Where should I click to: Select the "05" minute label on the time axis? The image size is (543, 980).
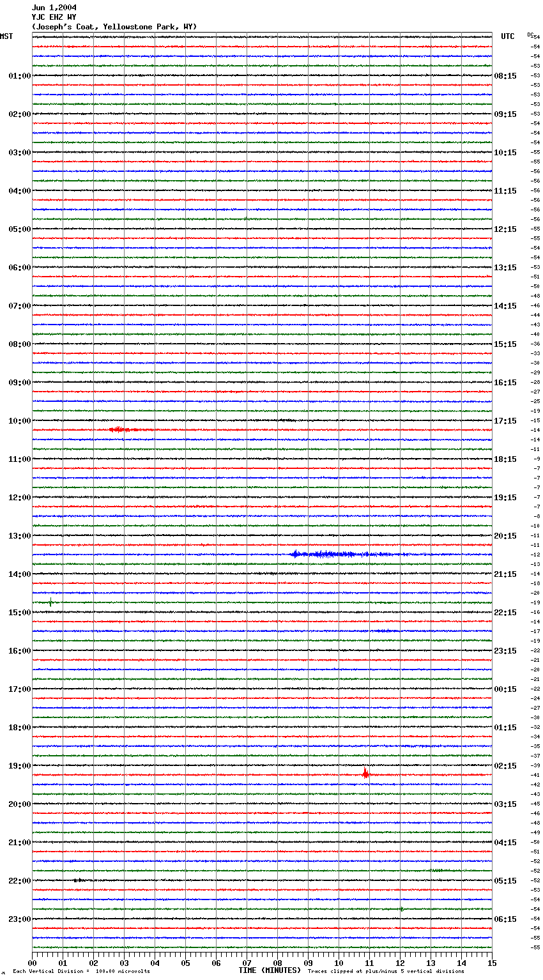pyautogui.click(x=185, y=963)
